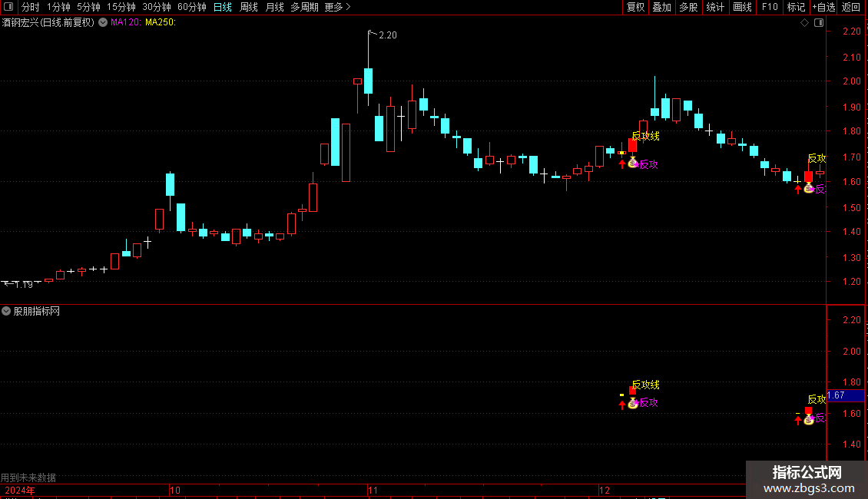Screen dimensions: 868x499
Task: Click month 11 marker on time axis
Action: (373, 490)
